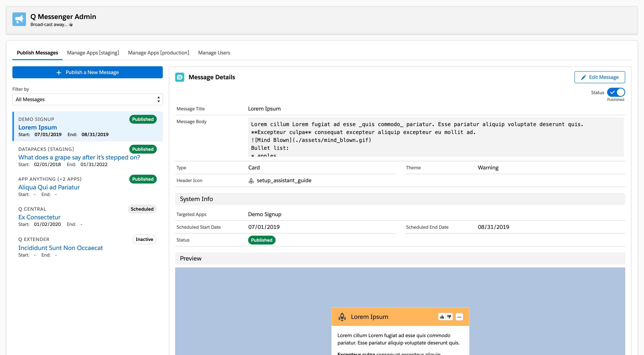The height and width of the screenshot is (355, 644).
Task: Click APP ANYTHING (+2 APPS) label
Action: [x=50, y=179]
